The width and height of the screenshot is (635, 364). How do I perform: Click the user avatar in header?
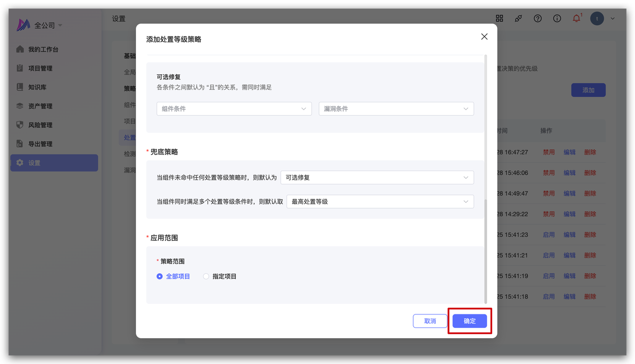(597, 19)
